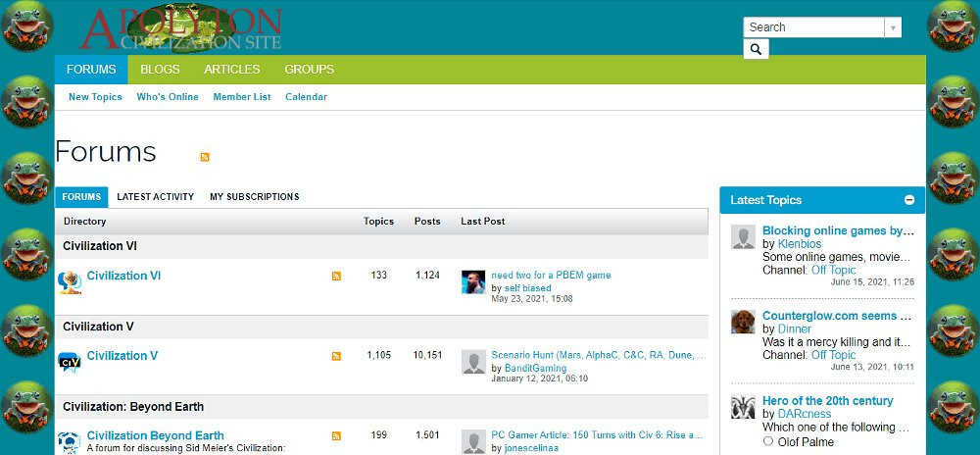Image resolution: width=980 pixels, height=455 pixels.
Task: Open the GROUPS navigation item
Action: click(x=310, y=70)
